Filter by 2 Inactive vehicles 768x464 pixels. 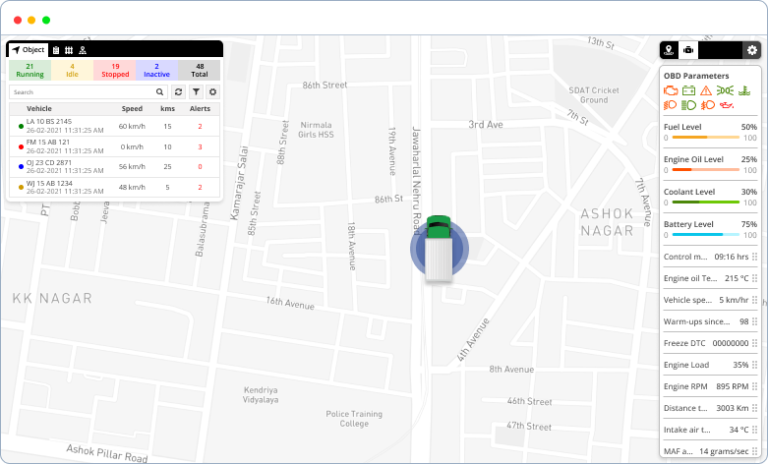(157, 70)
